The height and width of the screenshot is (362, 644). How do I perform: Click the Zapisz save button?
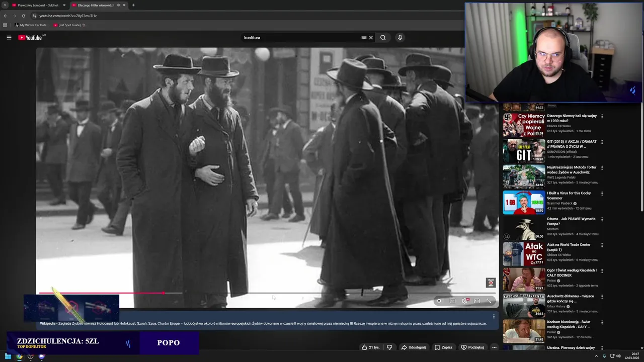point(443,347)
